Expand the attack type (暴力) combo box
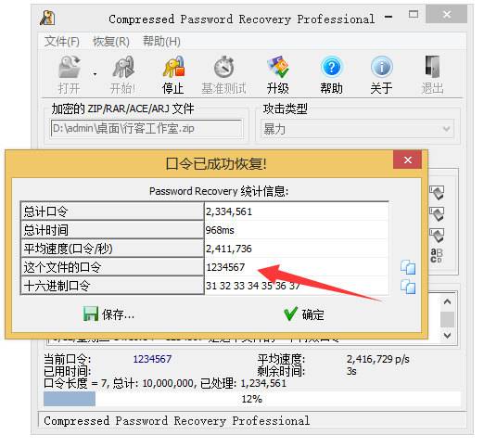484x448 pixels. tap(357, 129)
